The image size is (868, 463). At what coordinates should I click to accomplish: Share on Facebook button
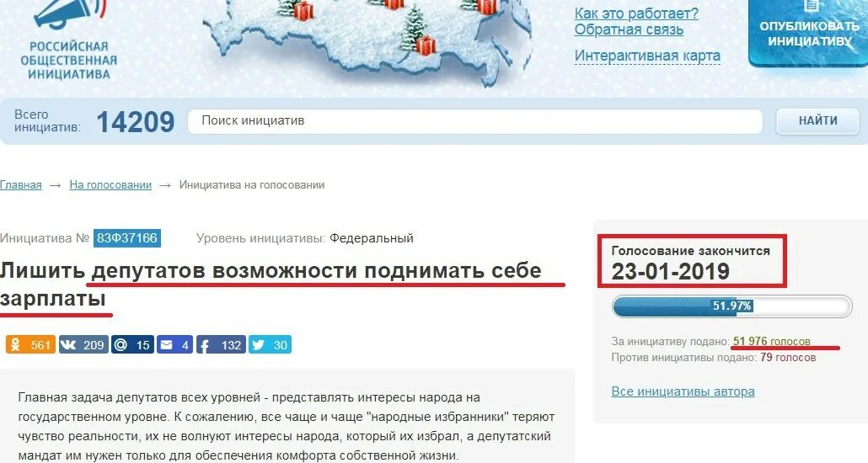pos(221,344)
